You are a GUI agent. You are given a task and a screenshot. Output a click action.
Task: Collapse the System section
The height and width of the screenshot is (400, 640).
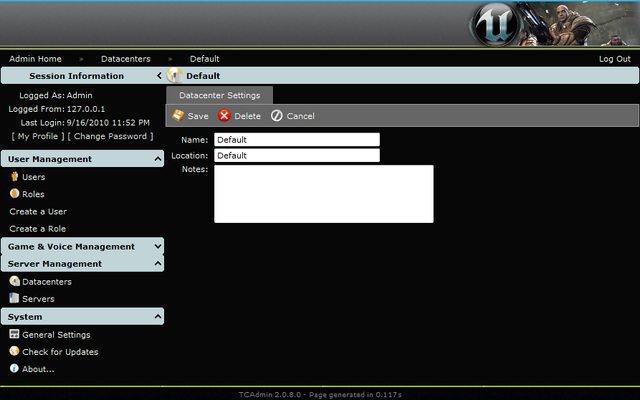pyautogui.click(x=158, y=317)
